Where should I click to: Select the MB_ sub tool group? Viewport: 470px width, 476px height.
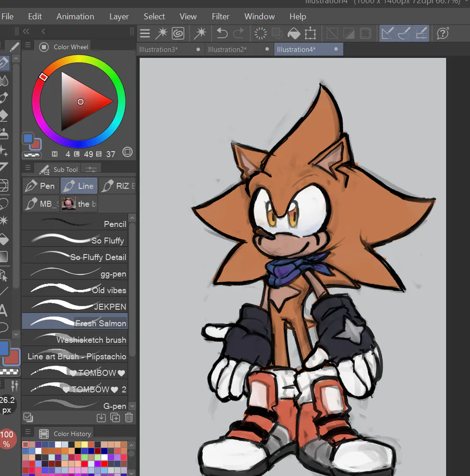41,204
